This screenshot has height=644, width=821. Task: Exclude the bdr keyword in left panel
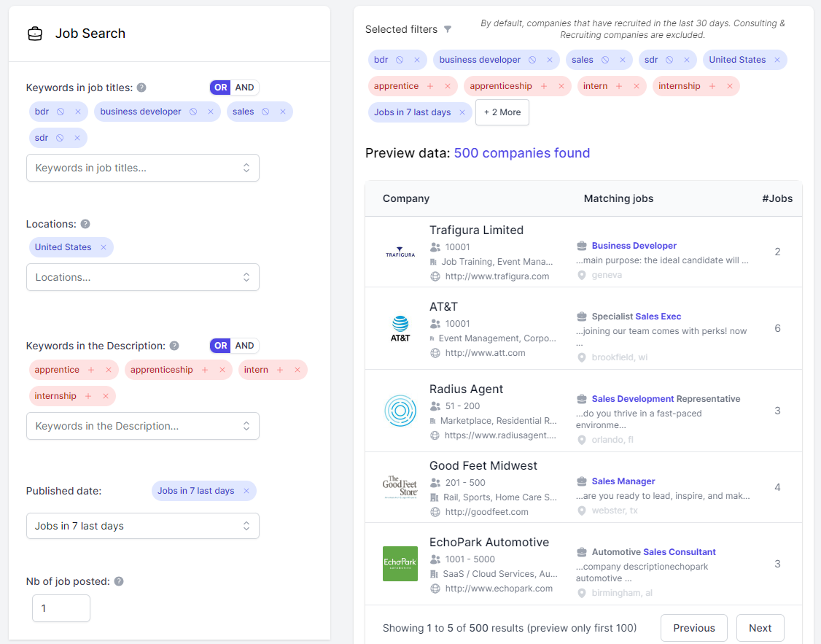(61, 112)
